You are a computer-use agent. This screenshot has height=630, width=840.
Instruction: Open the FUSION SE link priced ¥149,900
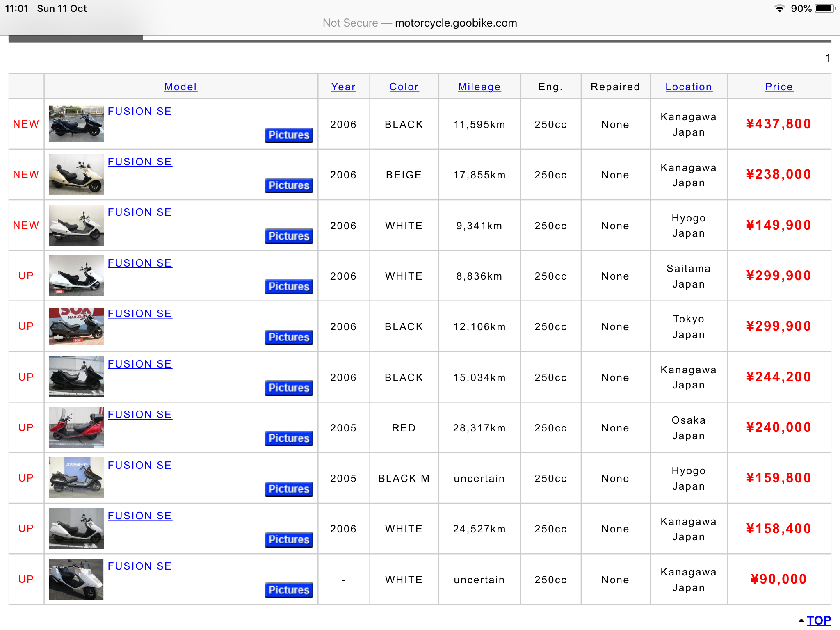[x=139, y=212]
